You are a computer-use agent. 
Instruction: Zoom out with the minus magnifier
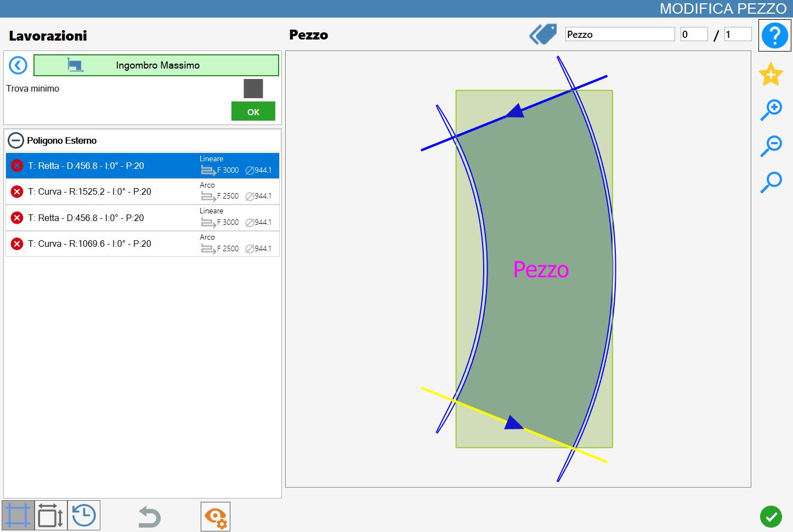(x=771, y=146)
